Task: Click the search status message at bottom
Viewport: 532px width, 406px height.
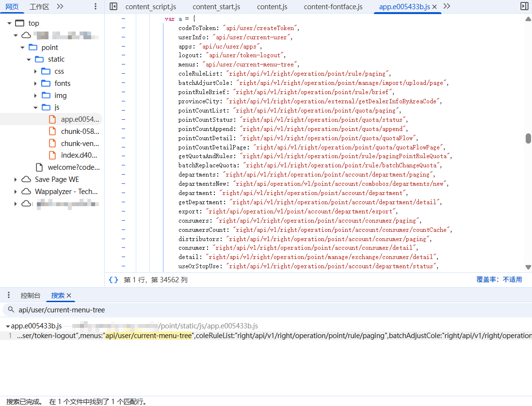Action: (76, 402)
